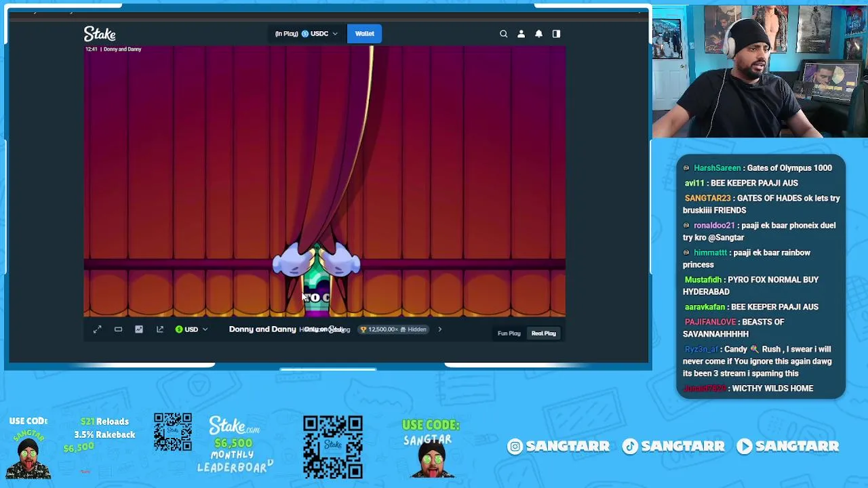Expand the USD display currency dropdown

[x=191, y=329]
